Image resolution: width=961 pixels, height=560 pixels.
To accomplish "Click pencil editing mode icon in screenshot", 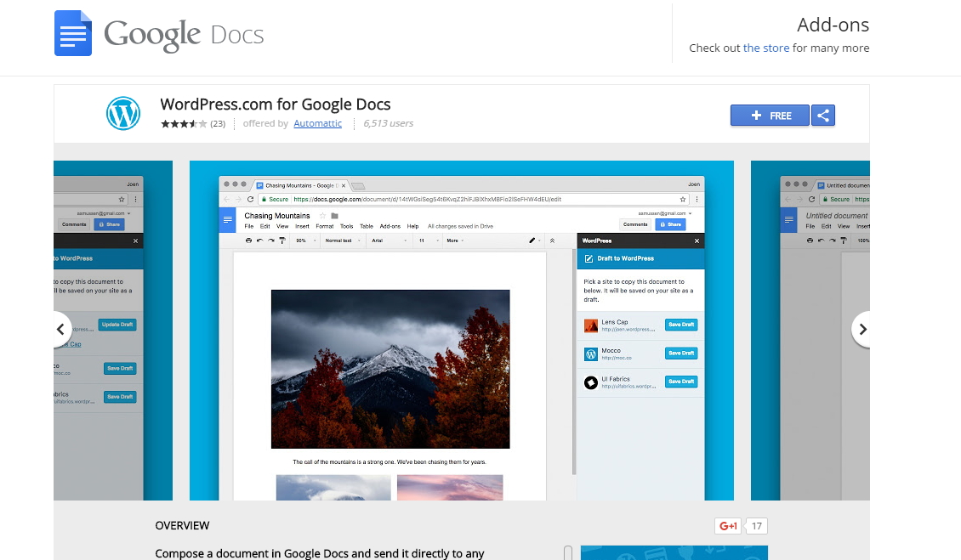I will pyautogui.click(x=533, y=240).
